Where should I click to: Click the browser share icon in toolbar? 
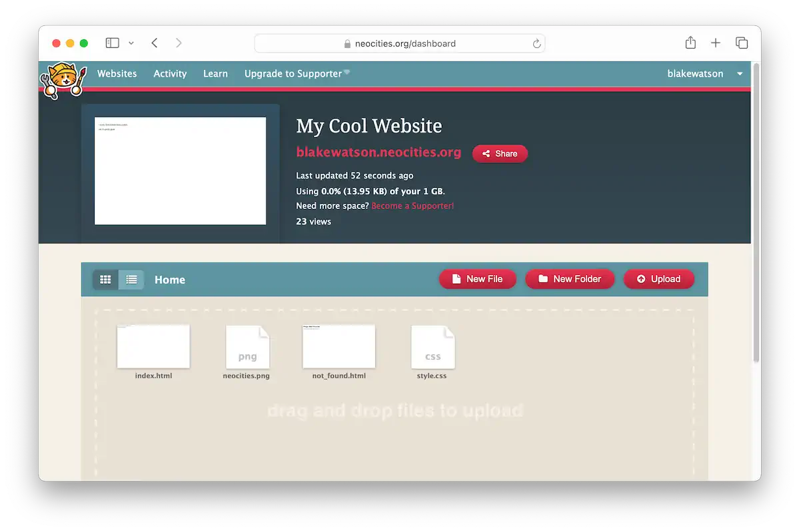(690, 42)
